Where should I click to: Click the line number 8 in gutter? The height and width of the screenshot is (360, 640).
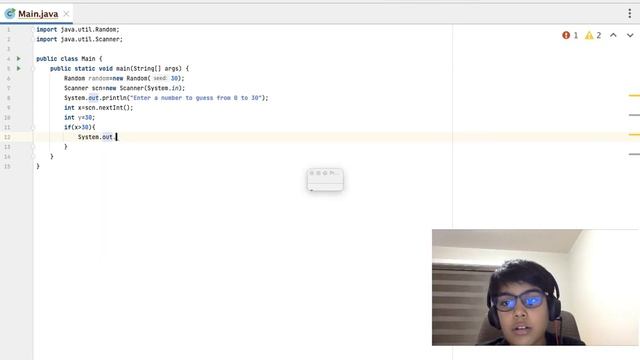point(8,98)
